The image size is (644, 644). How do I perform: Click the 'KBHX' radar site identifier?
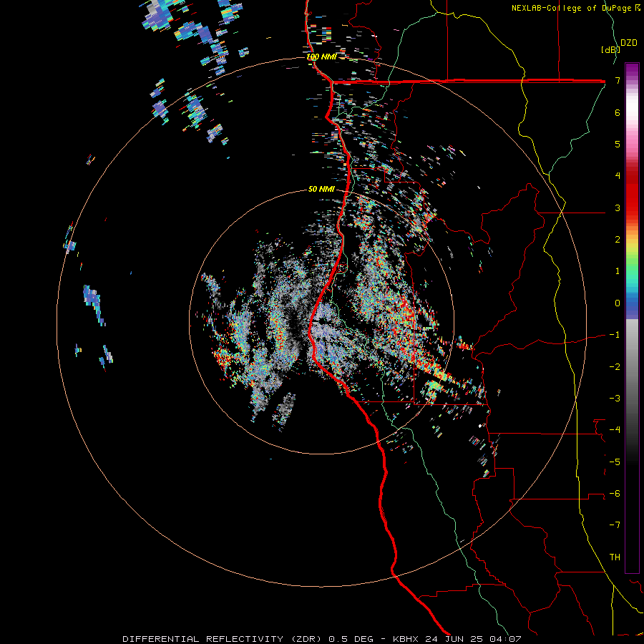tap(407, 639)
